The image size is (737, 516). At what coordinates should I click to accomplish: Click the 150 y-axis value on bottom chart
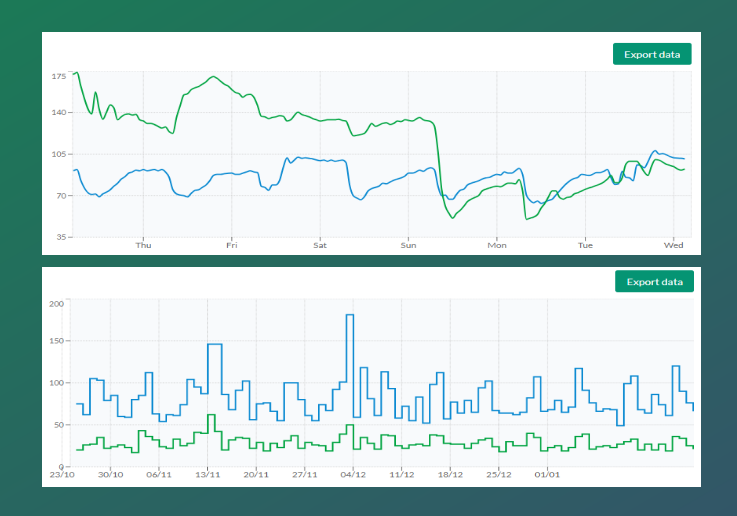click(56, 342)
